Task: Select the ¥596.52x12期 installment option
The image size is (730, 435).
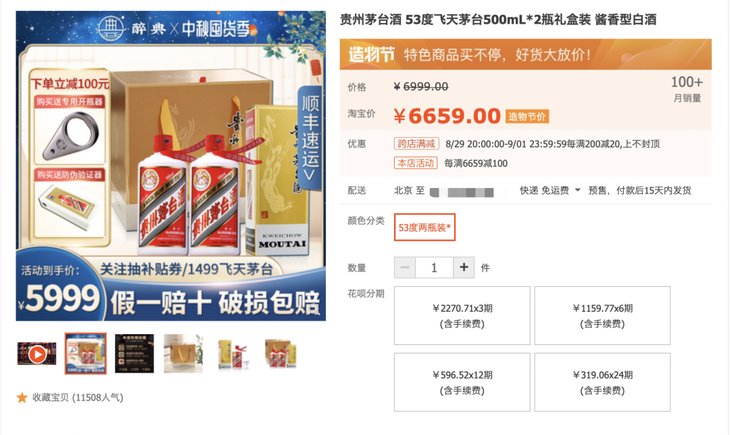Action: [x=462, y=382]
